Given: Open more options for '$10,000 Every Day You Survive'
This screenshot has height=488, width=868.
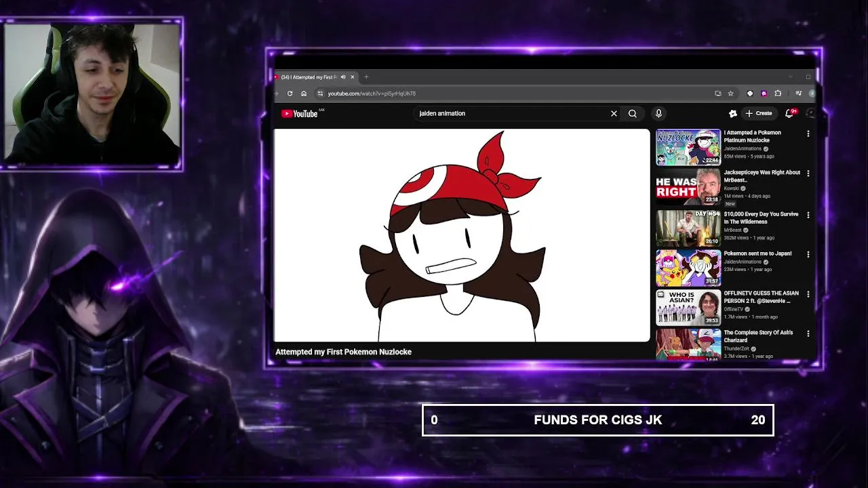Looking at the screenshot, I should pos(808,215).
